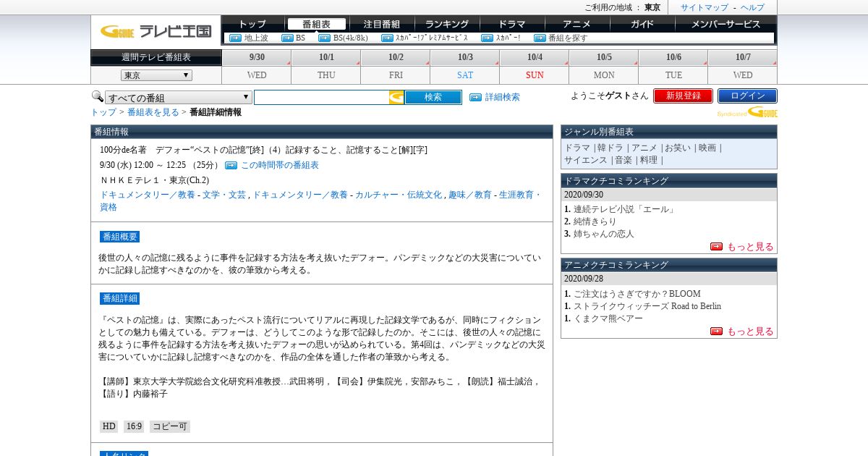Open the お笑い genre listing link
Screen dimensions: 868x456
click(x=678, y=148)
